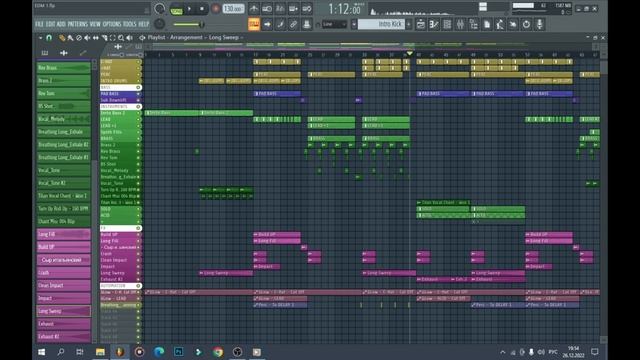Viewport: 640px width, 360px height.
Task: Select Rev Brass in the picker panel
Action: coord(63,68)
